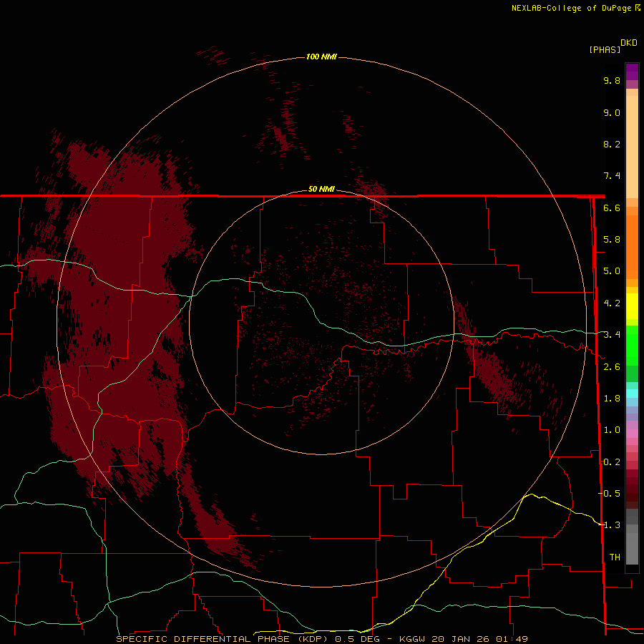The width and height of the screenshot is (644, 644).
Task: Click the Specific Differential Phase (KDP) title text
Action: point(222,639)
